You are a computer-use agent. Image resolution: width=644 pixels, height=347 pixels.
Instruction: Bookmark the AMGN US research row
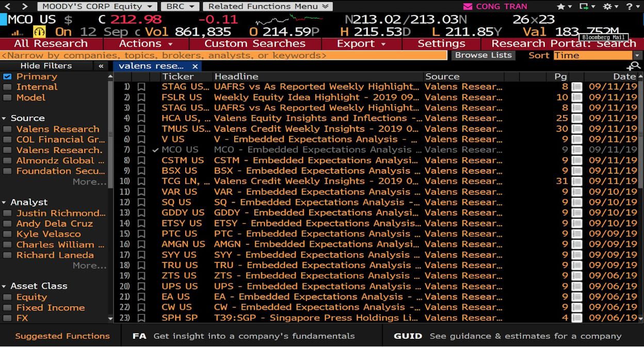coord(141,244)
